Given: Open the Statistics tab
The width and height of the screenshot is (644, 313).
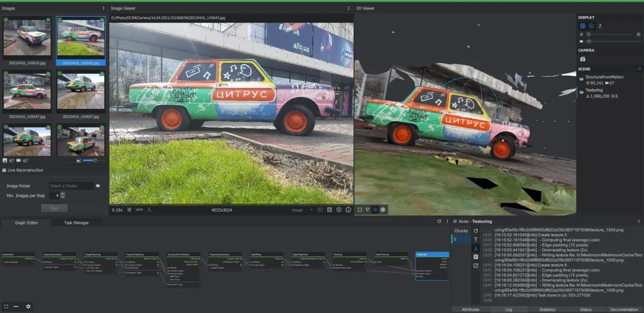Looking at the screenshot, I should click(x=547, y=310).
